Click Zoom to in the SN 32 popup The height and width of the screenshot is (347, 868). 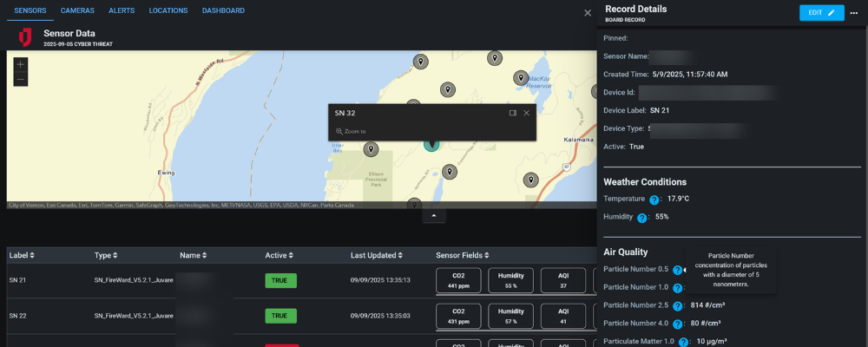click(x=352, y=132)
